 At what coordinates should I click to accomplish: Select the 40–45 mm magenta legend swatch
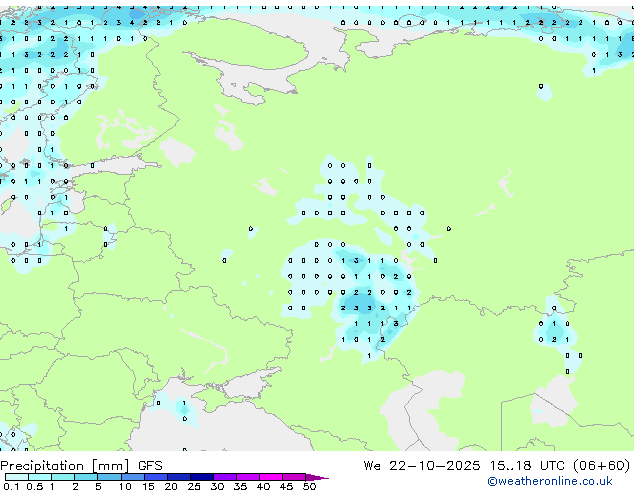pyautogui.click(x=271, y=477)
